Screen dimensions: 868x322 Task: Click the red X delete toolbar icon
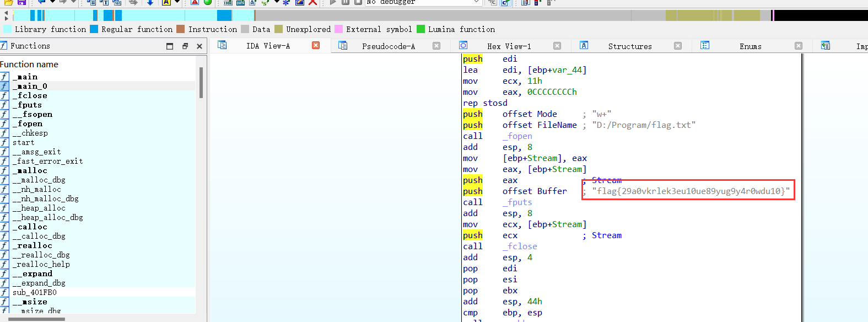(x=313, y=2)
